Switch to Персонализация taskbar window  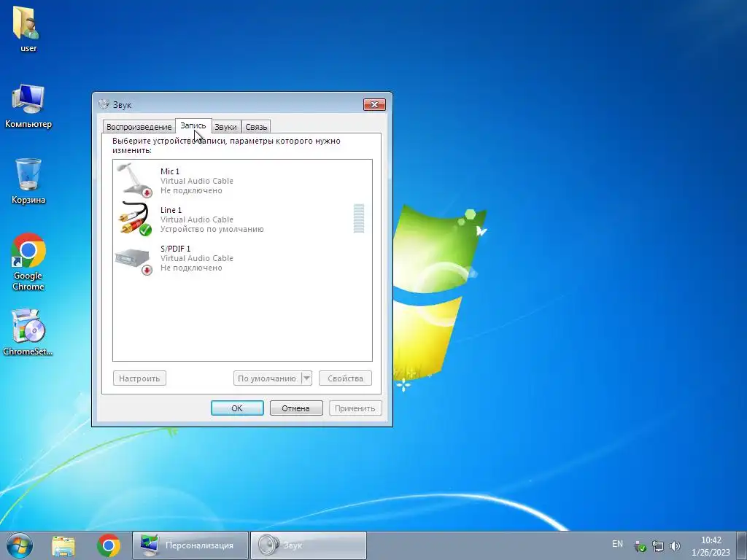pos(190,545)
